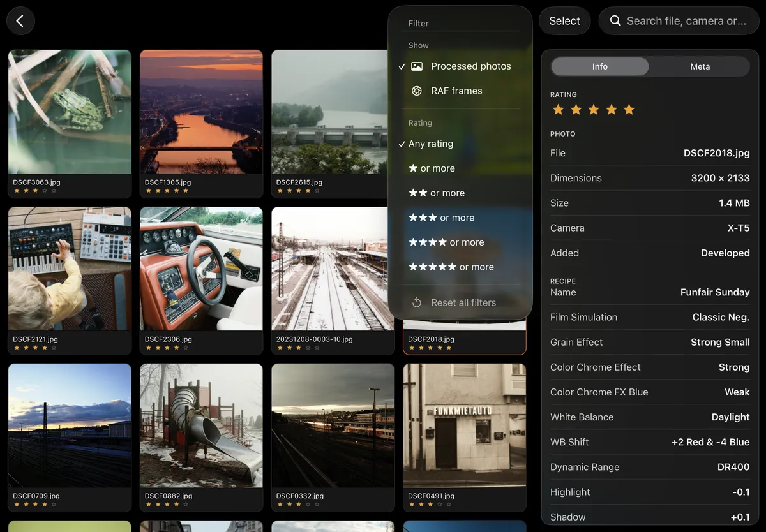Click third rating star in Info panel

point(594,110)
